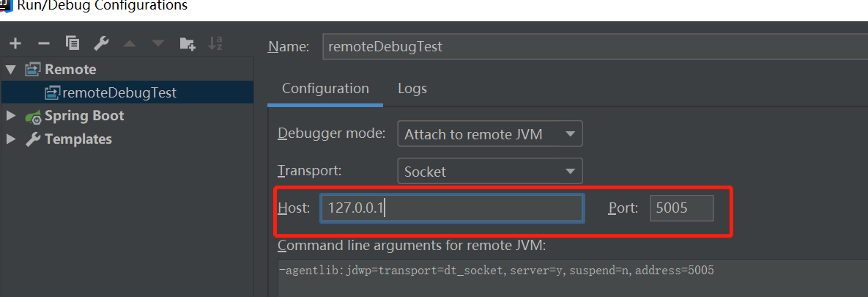Image resolution: width=868 pixels, height=297 pixels.
Task: Focus the Host field 127.0.0.1
Action: point(452,208)
